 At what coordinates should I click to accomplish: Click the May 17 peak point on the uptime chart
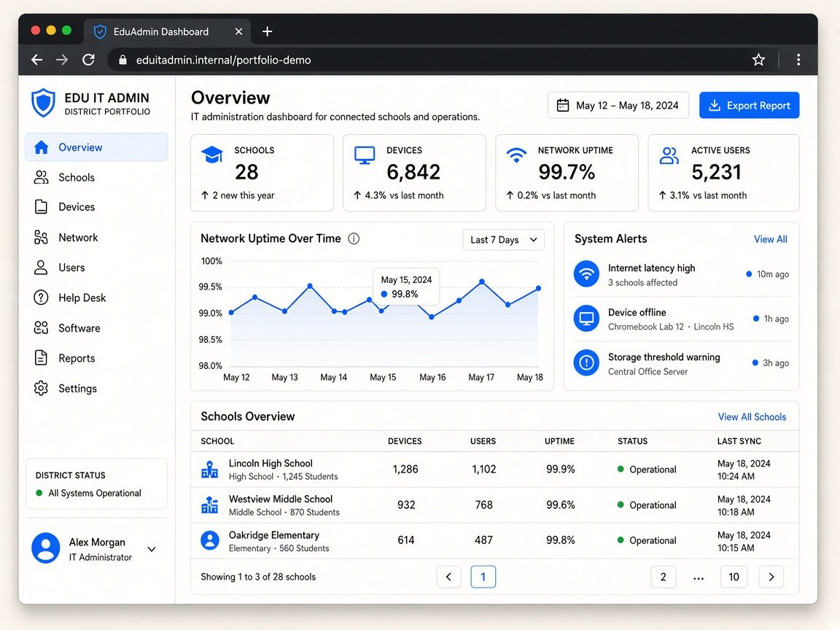482,281
